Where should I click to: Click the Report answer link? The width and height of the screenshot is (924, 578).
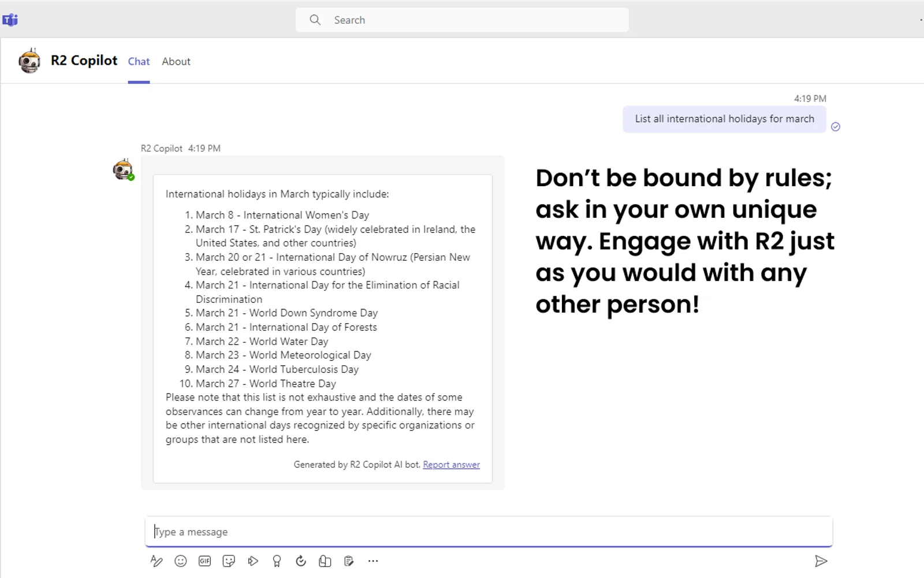452,465
